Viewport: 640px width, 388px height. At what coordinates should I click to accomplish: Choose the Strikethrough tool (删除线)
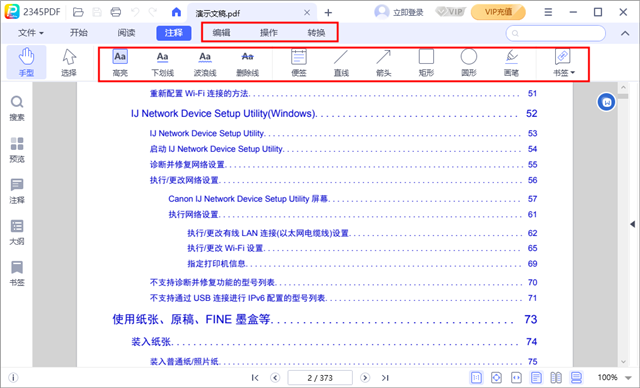click(x=247, y=63)
